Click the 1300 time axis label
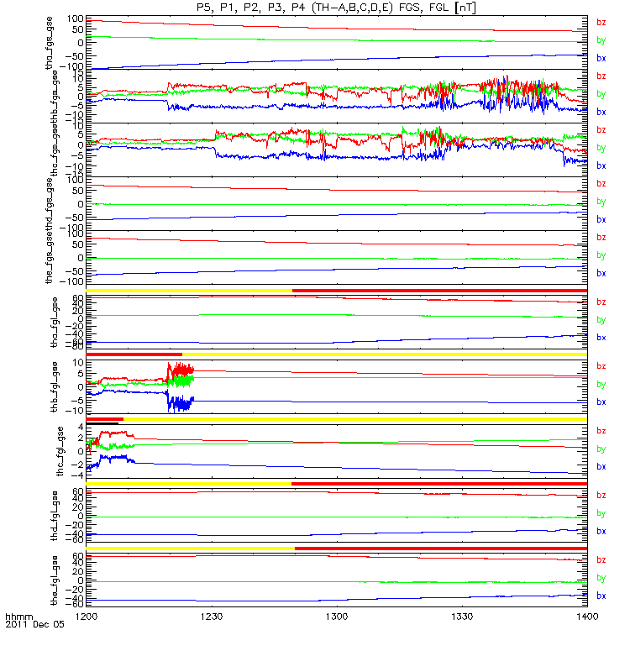The width and height of the screenshot is (630, 672). coord(337,617)
